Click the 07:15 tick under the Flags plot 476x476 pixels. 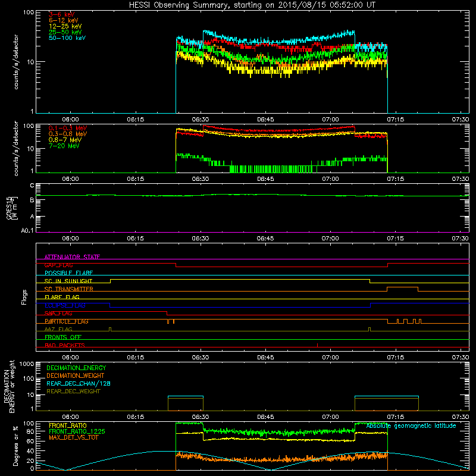click(x=395, y=358)
